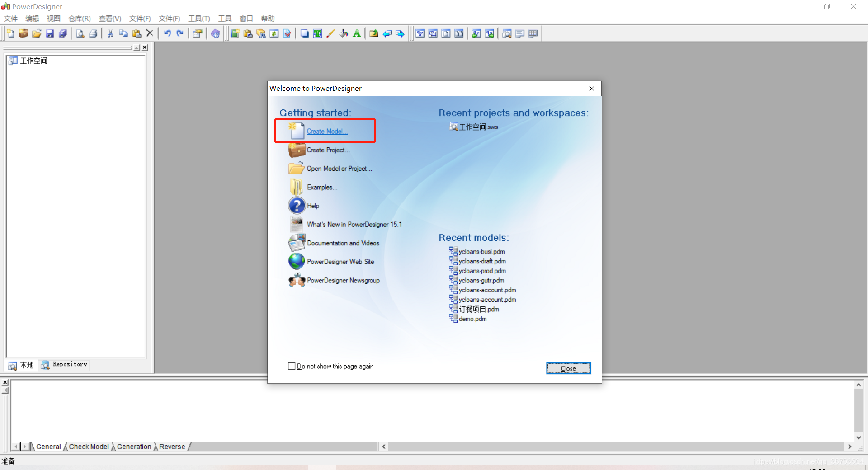Click the Help book toolbar icon
This screenshot has width=868, height=470.
[x=215, y=33]
